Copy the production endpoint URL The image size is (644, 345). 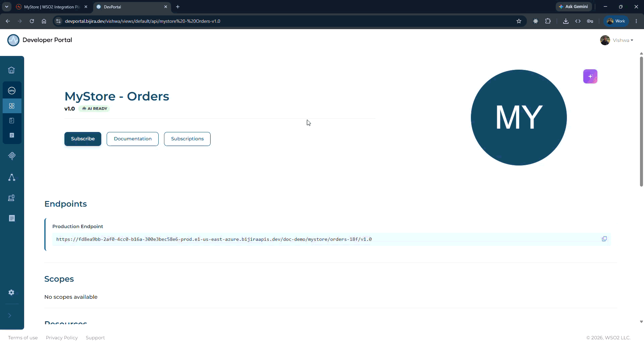point(604,239)
